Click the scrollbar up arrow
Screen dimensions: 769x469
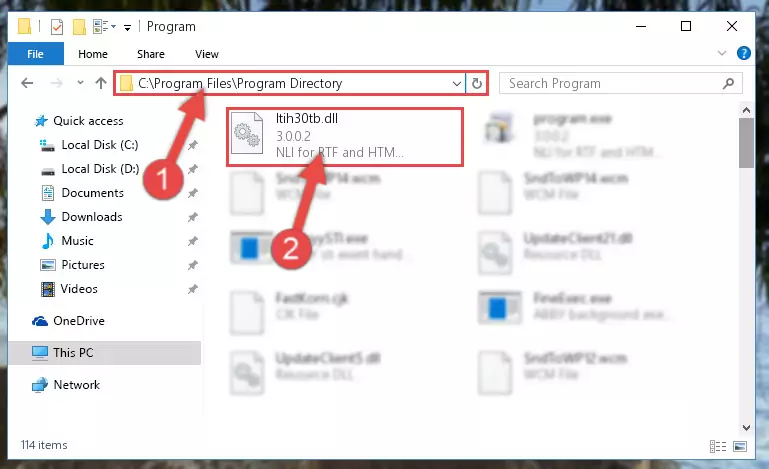pyautogui.click(x=746, y=110)
